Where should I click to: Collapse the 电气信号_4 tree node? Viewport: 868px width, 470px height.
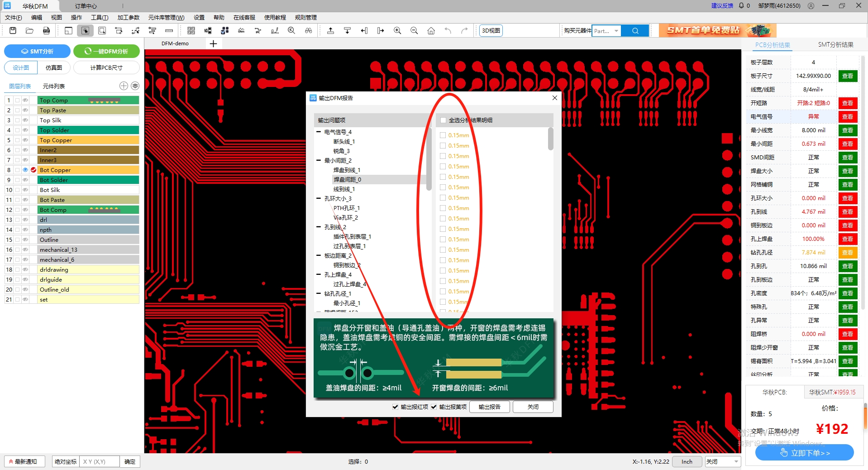pyautogui.click(x=319, y=132)
